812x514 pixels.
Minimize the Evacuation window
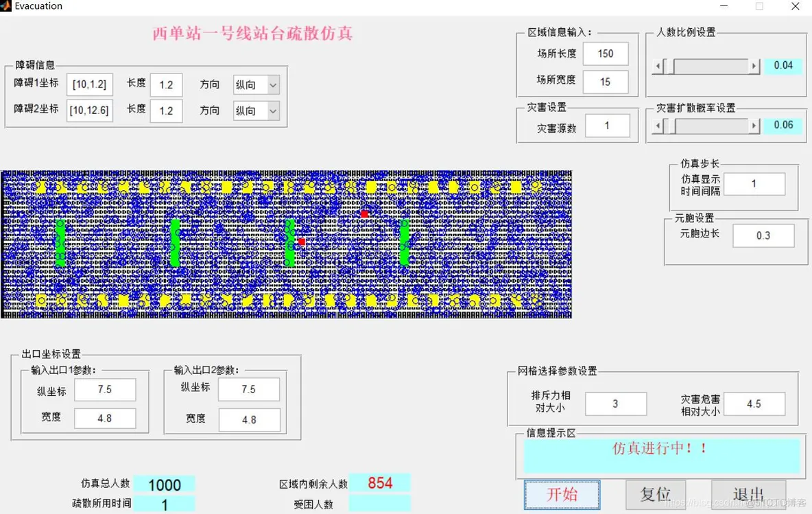[x=724, y=6]
